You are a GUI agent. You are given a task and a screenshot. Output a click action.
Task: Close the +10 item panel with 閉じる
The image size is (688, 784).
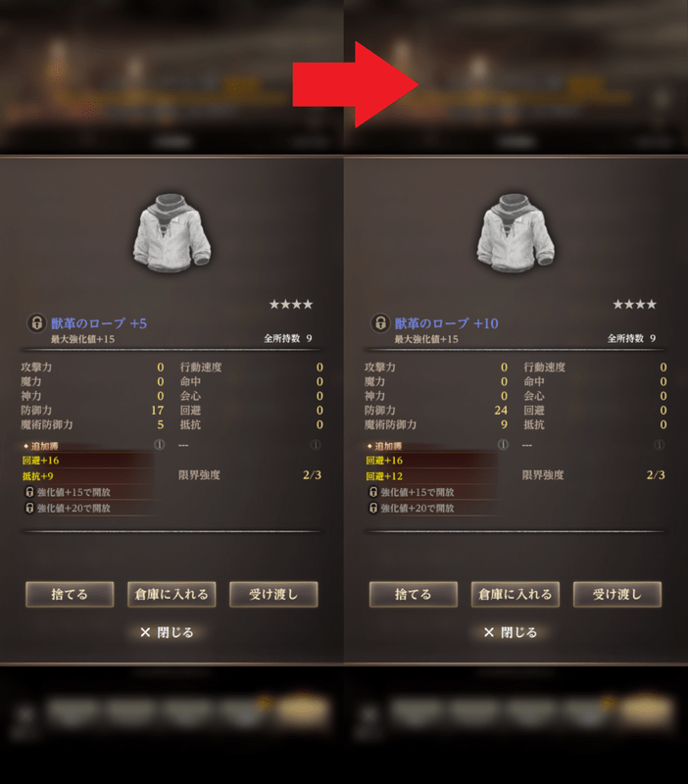(511, 632)
